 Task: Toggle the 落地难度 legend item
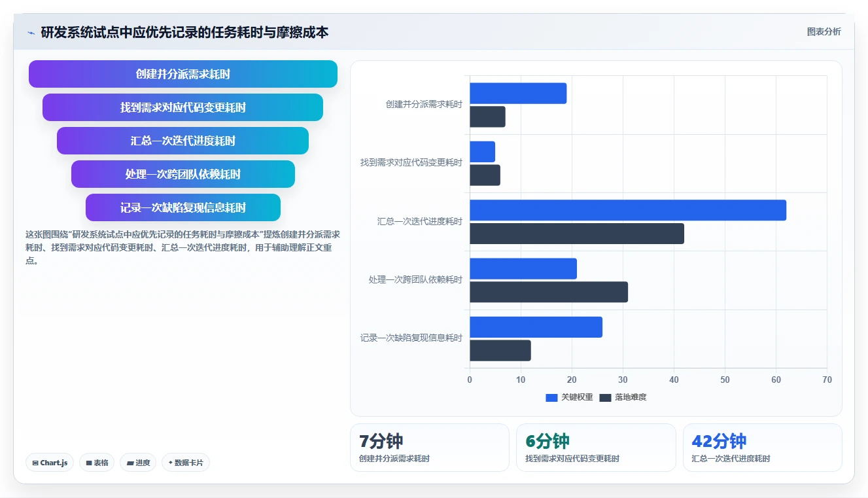click(x=623, y=397)
